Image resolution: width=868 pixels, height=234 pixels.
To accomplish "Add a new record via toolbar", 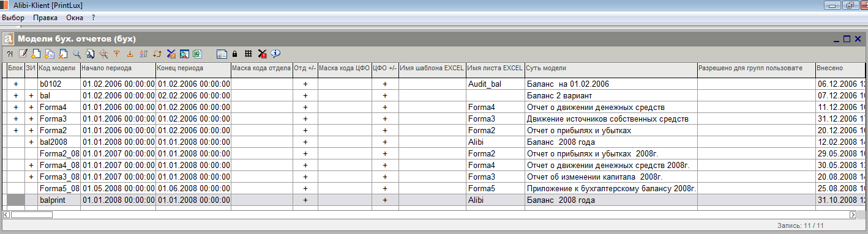I will 36,54.
